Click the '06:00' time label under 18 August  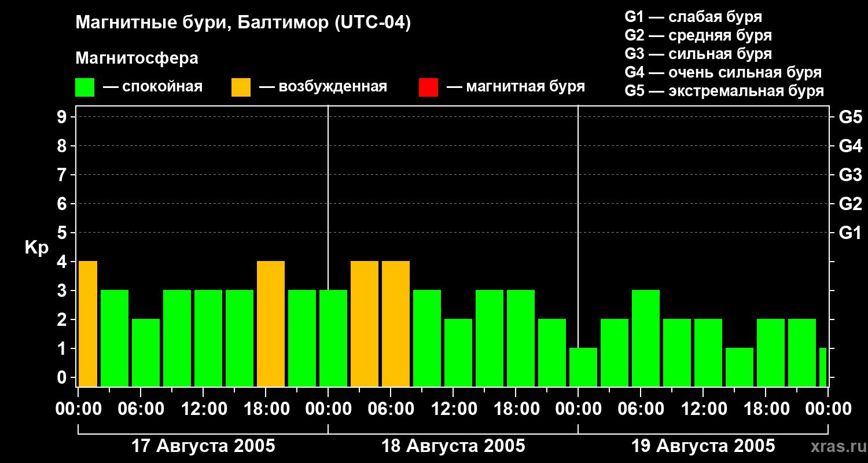click(x=392, y=409)
